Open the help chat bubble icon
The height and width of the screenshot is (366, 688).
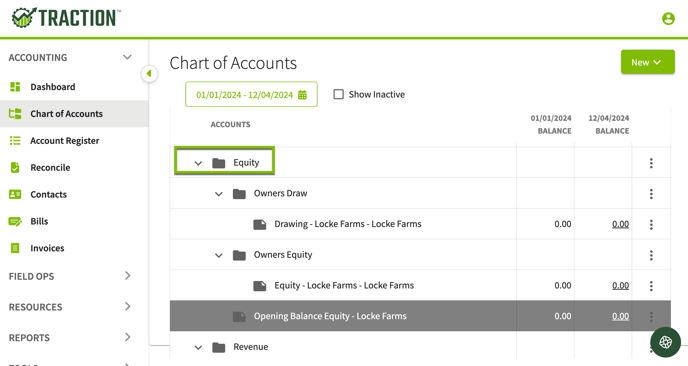coord(665,342)
